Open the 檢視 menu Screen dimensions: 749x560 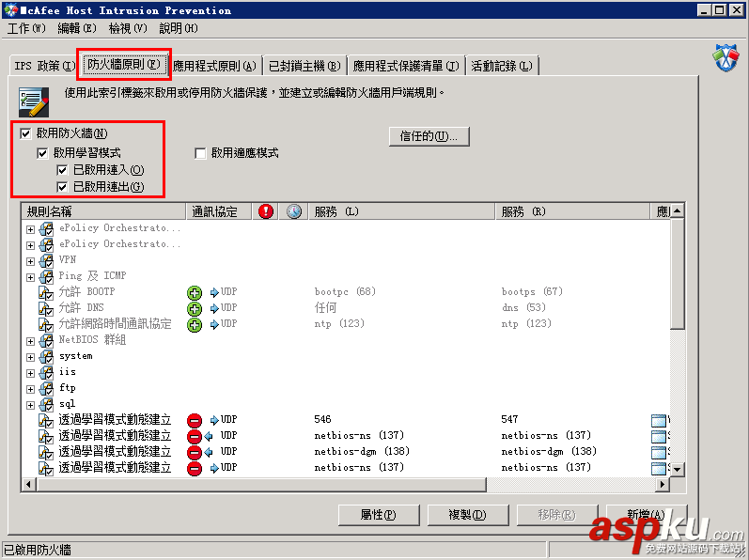click(x=128, y=28)
